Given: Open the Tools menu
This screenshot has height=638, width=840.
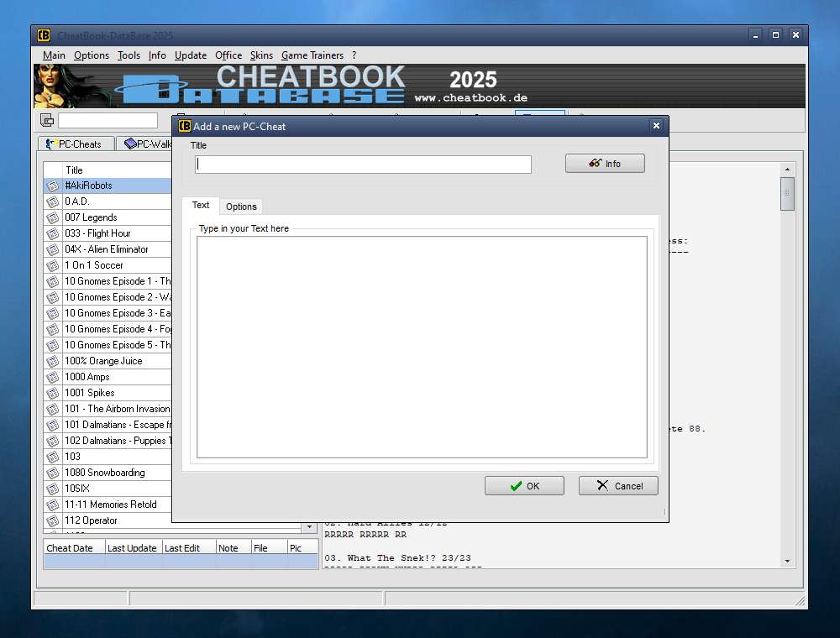Looking at the screenshot, I should point(129,55).
